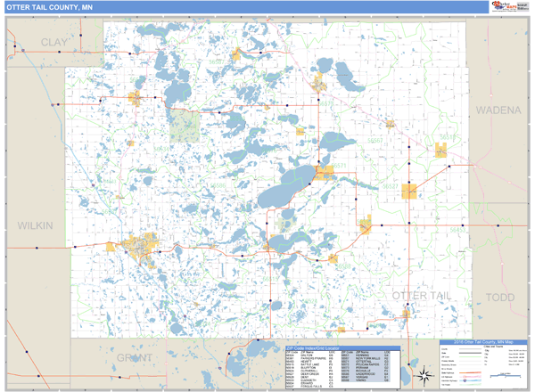
Task: Click the yellow town in the northwest
Action: (137, 98)
